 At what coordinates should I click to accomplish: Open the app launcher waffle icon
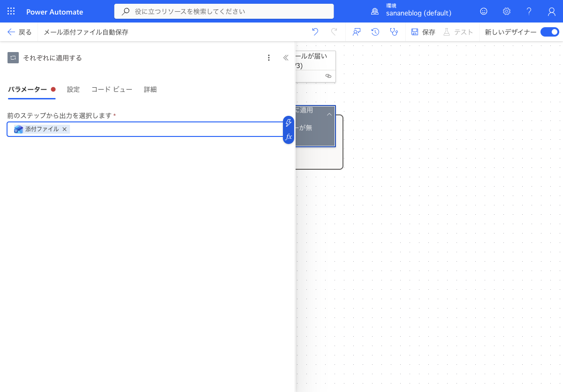point(11,12)
